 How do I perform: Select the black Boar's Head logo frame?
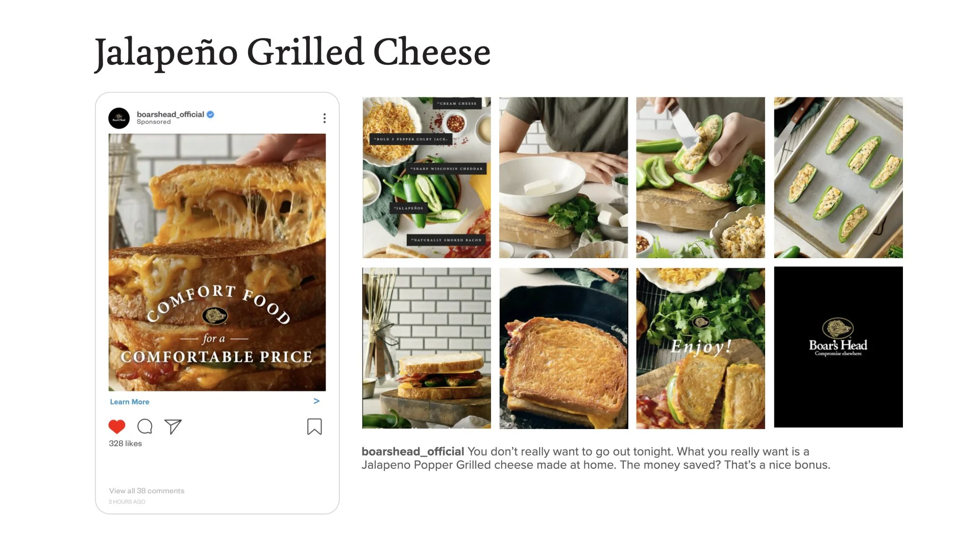tap(838, 347)
